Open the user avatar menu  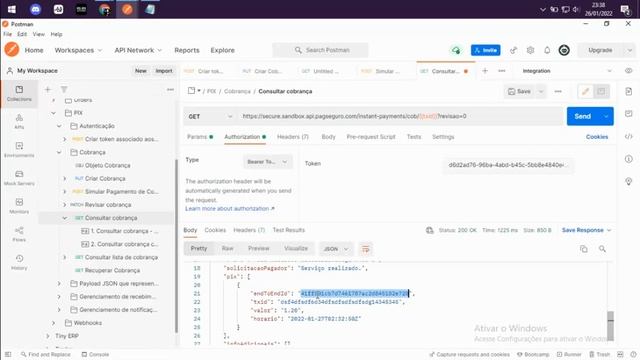[564, 50]
